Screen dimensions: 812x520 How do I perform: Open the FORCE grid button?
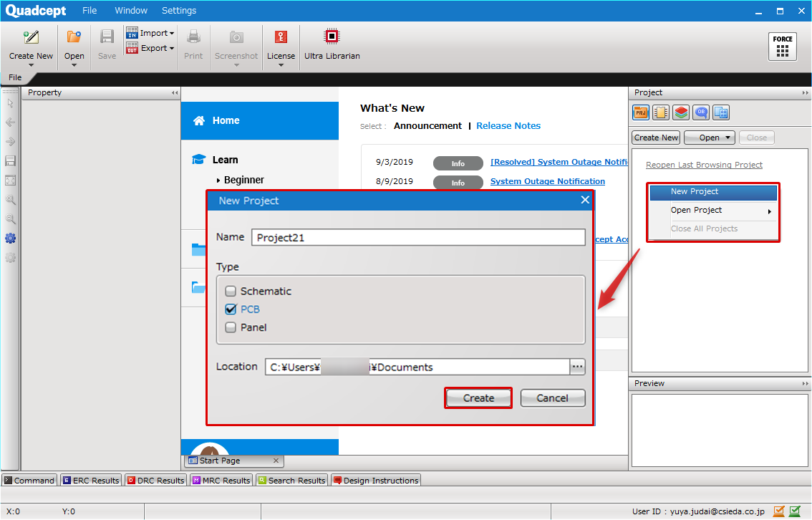point(783,47)
